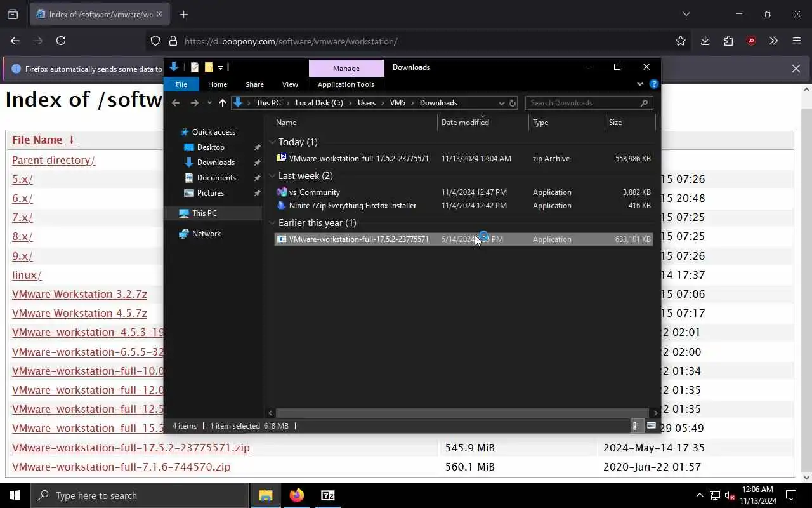
Task: Click Windows Start button
Action: tap(15, 495)
